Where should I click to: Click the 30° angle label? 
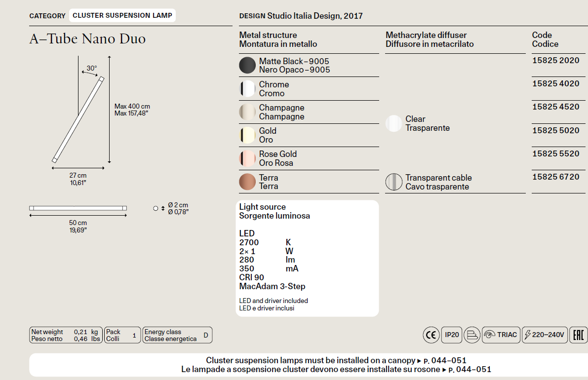pyautogui.click(x=92, y=68)
